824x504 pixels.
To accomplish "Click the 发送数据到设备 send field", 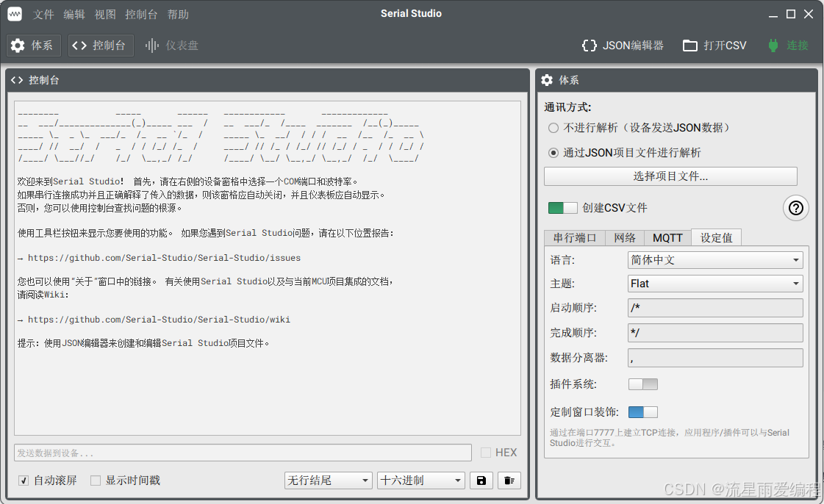I will 243,453.
